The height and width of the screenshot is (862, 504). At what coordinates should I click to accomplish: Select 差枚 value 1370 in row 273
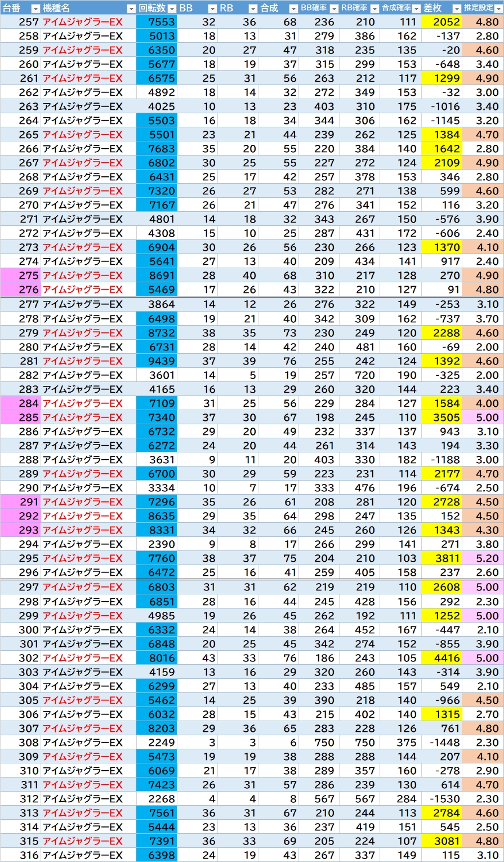441,247
